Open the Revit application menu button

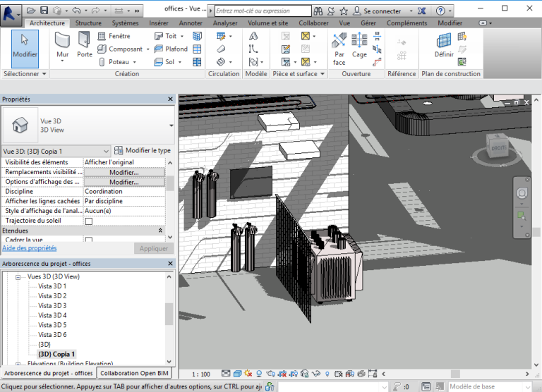11,15
